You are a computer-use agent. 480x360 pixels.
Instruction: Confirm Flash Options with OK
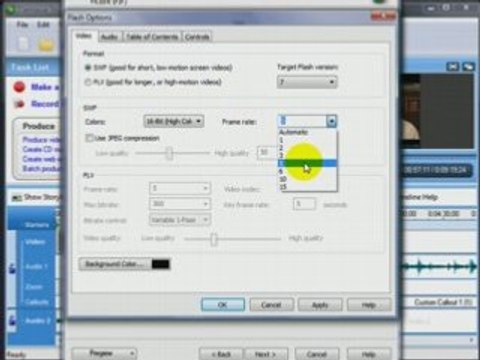click(223, 305)
